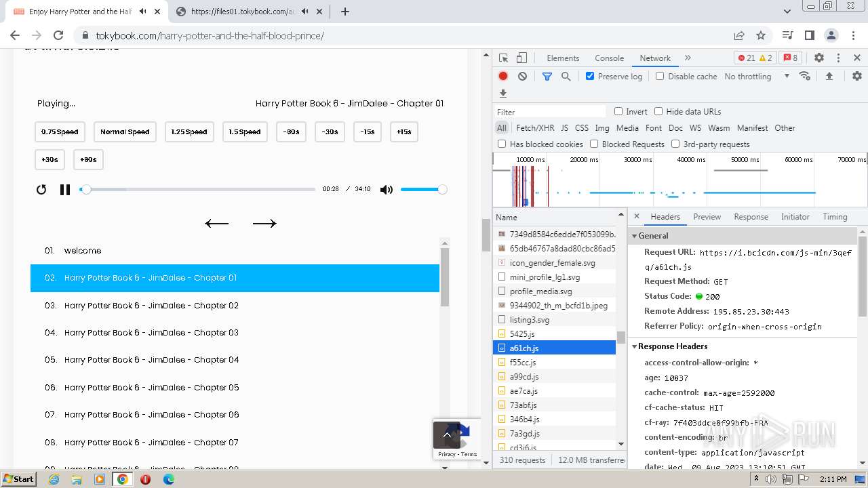The height and width of the screenshot is (488, 868).
Task: Clear the network log
Action: (x=522, y=77)
